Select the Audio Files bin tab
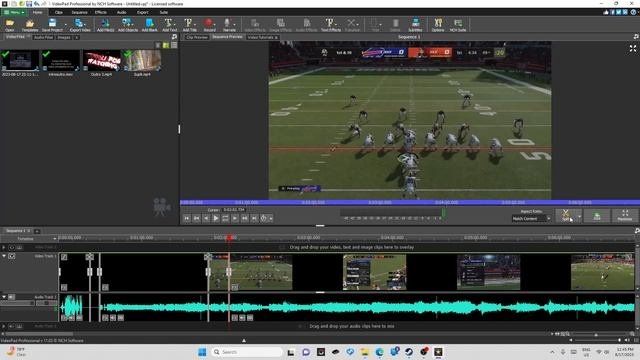 pos(43,37)
